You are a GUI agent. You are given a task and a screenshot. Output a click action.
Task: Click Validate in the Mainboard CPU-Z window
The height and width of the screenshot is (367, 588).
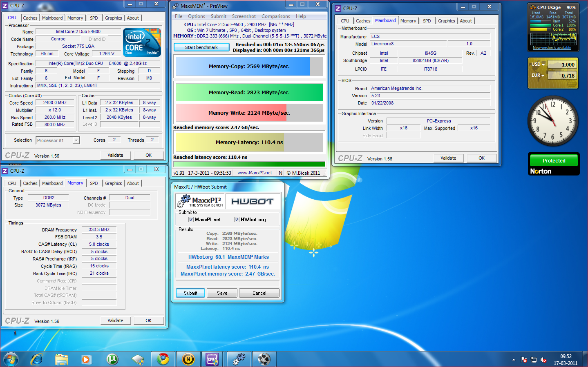448,158
